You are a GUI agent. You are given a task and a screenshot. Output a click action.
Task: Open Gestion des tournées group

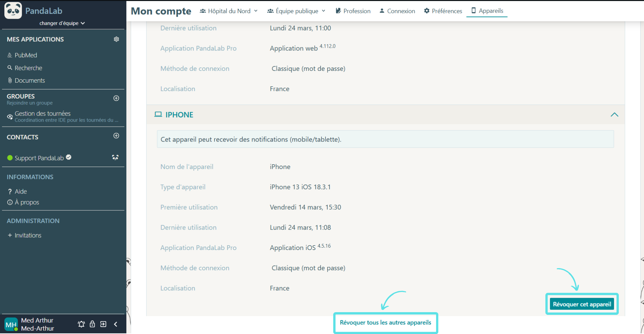tap(62, 116)
